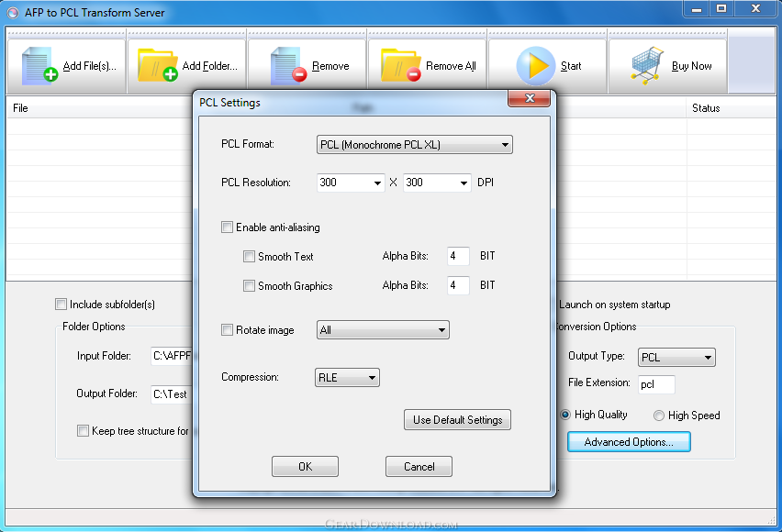Screen dimensions: 782x532
Task: Enable anti-aliasing checkbox
Action: tap(227, 227)
